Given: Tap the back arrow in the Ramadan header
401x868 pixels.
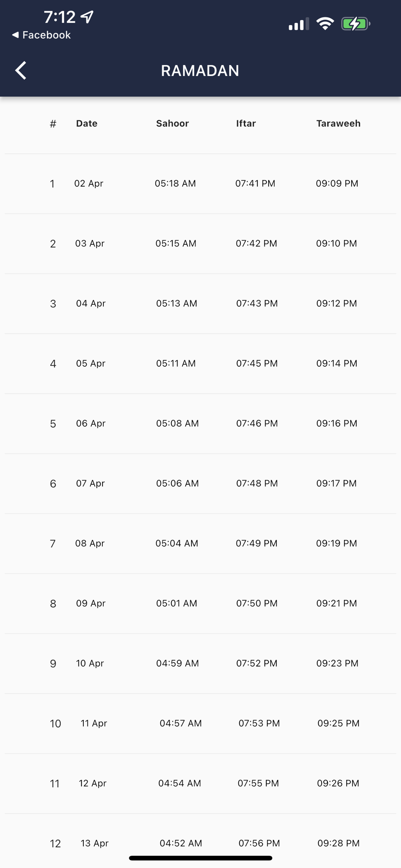Looking at the screenshot, I should tap(21, 70).
